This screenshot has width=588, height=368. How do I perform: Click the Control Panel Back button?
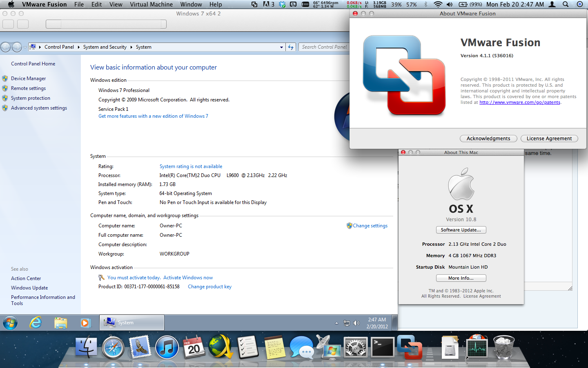coord(5,47)
